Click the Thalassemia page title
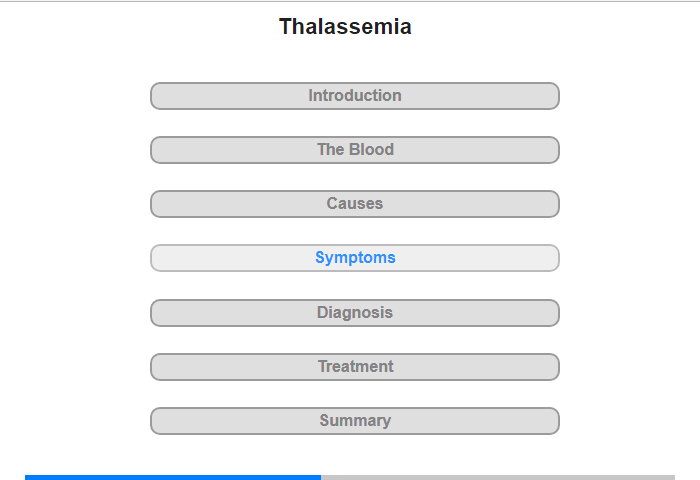 [x=345, y=26]
